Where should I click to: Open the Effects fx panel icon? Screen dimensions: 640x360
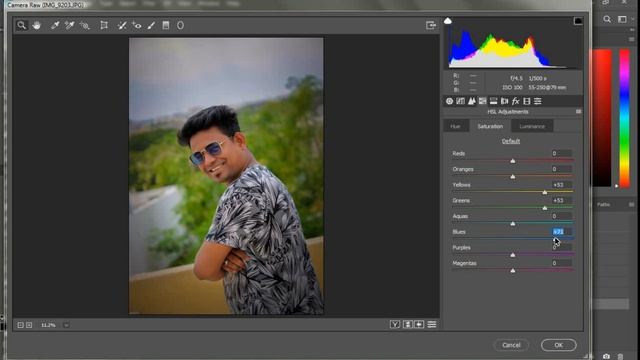point(516,101)
